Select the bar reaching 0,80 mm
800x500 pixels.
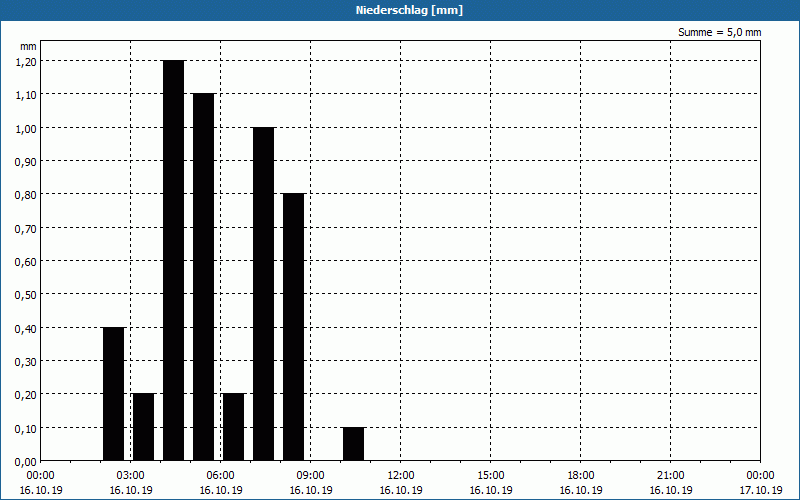[293, 326]
